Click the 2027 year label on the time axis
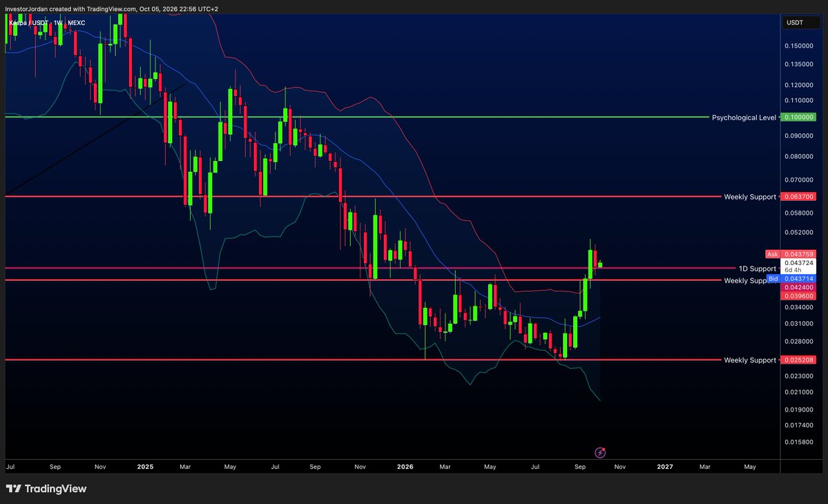 665,467
